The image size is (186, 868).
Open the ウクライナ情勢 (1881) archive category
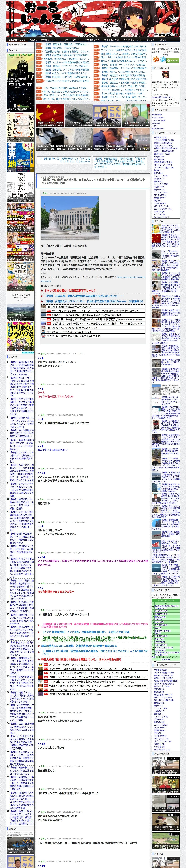click(164, 140)
